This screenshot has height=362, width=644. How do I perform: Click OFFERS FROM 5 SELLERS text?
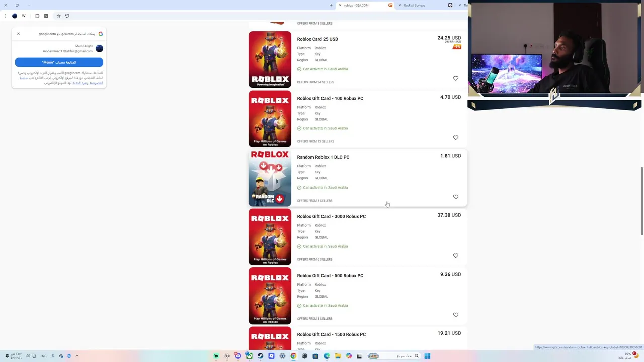coord(314,201)
